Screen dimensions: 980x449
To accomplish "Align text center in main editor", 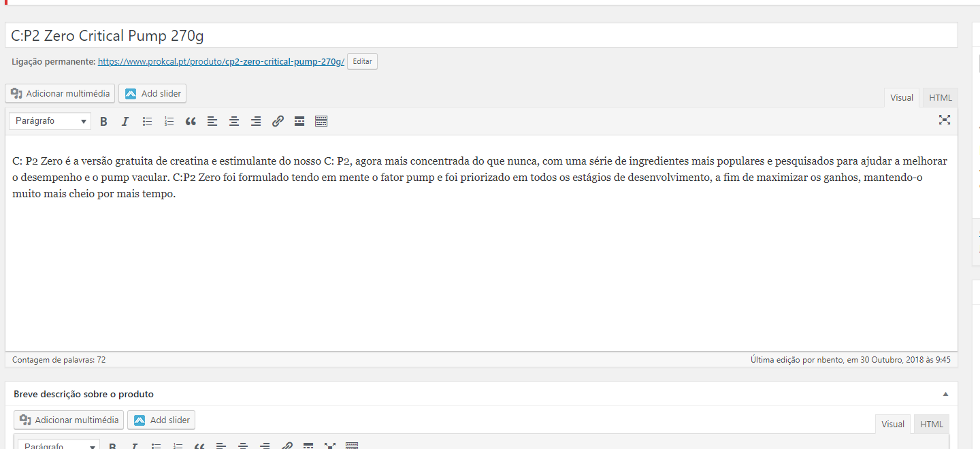I will tap(234, 121).
